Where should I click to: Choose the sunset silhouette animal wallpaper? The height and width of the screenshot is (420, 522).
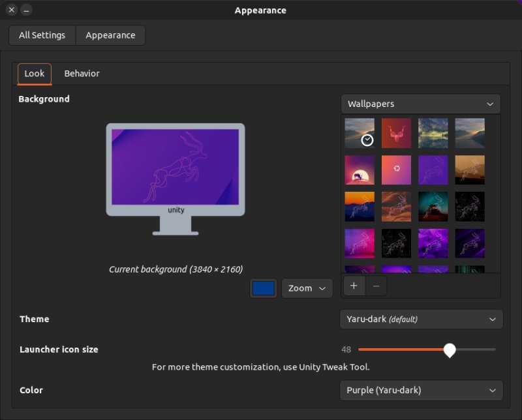(x=360, y=170)
